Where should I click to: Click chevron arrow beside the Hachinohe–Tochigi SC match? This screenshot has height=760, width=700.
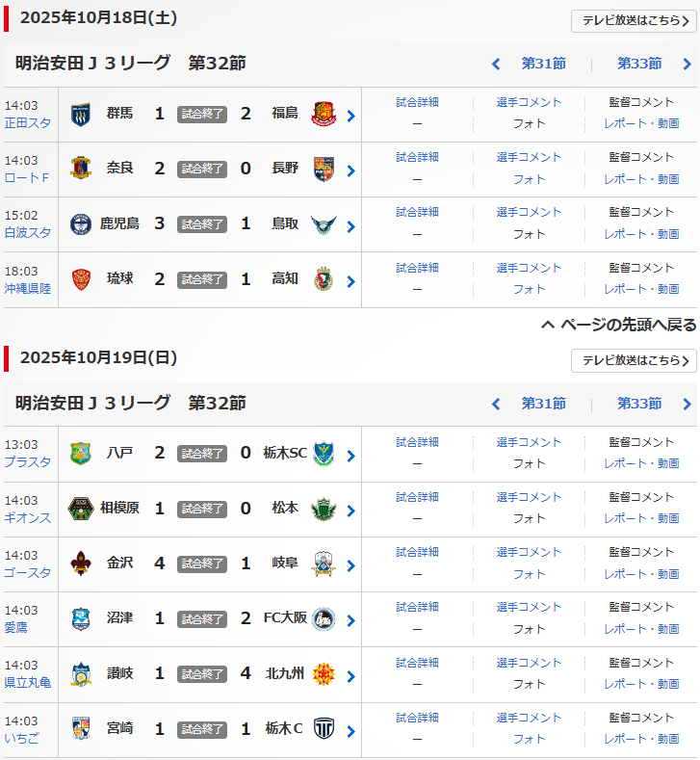click(351, 456)
